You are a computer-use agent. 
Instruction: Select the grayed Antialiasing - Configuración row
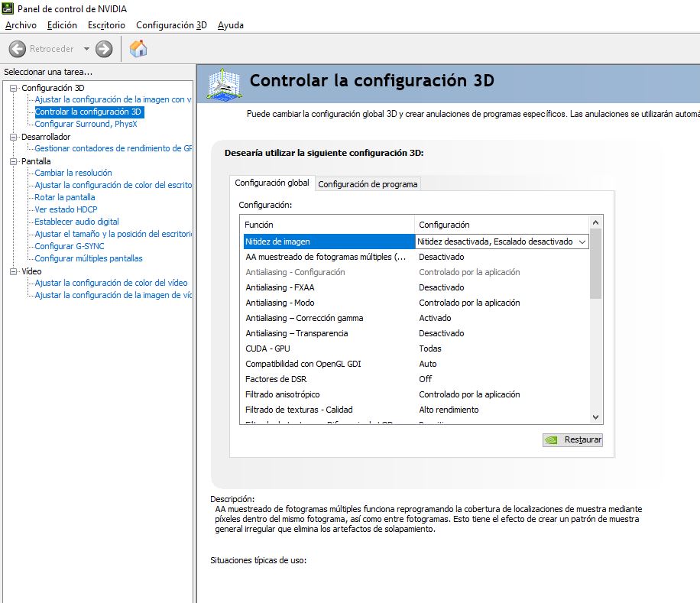pos(416,272)
